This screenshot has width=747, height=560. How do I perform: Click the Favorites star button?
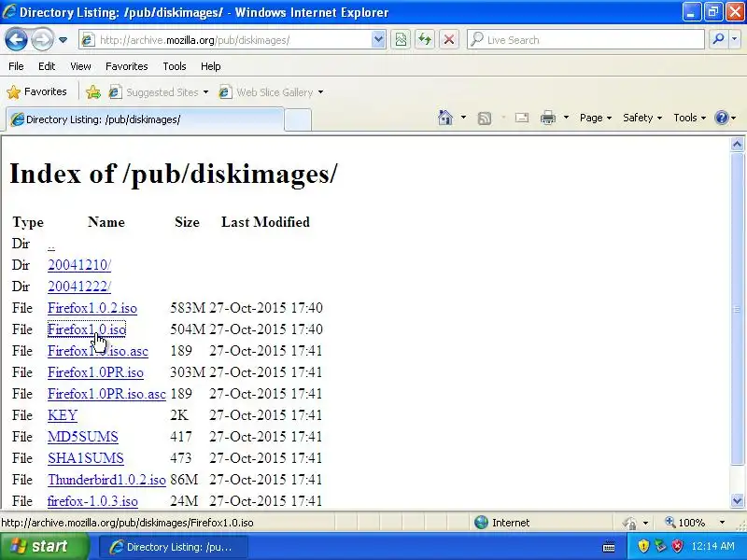[x=37, y=91]
